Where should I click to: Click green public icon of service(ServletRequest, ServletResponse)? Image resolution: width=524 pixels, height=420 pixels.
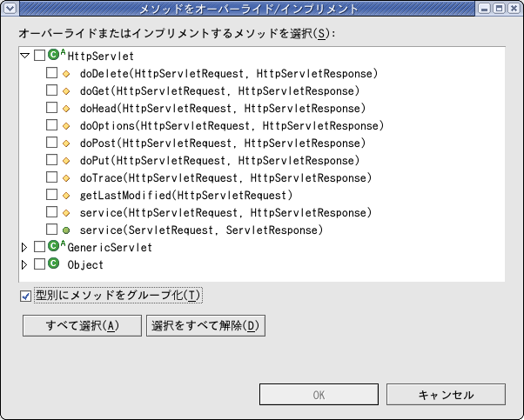click(66, 230)
